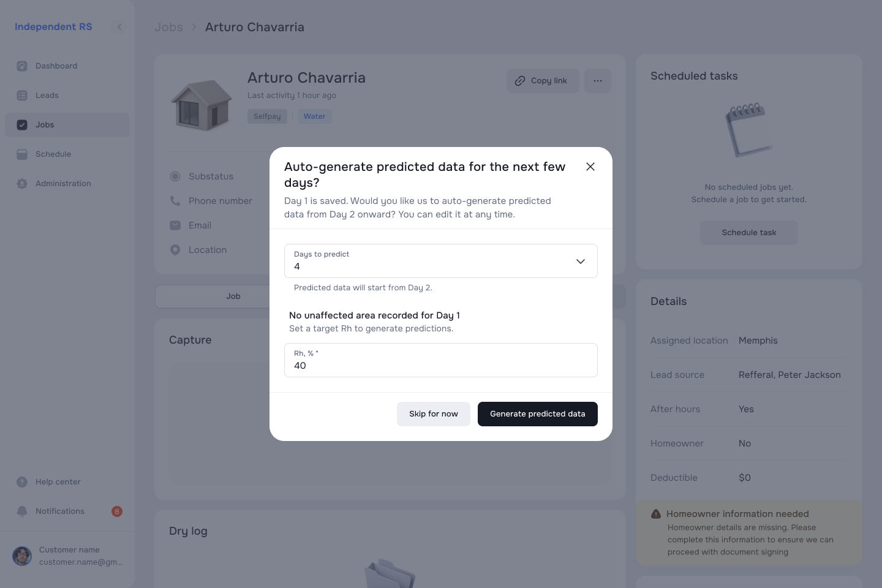Click the Notifications bell icon
The image size is (882, 588).
[x=22, y=511]
